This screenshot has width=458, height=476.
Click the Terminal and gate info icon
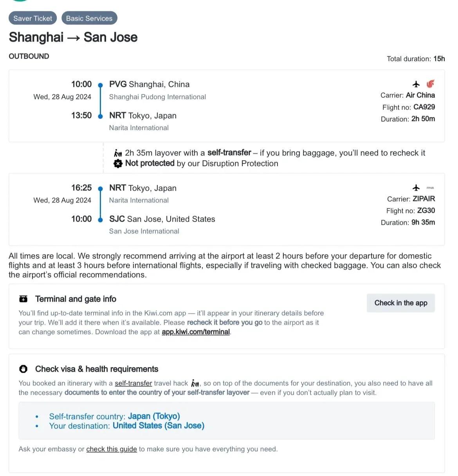[23, 299]
